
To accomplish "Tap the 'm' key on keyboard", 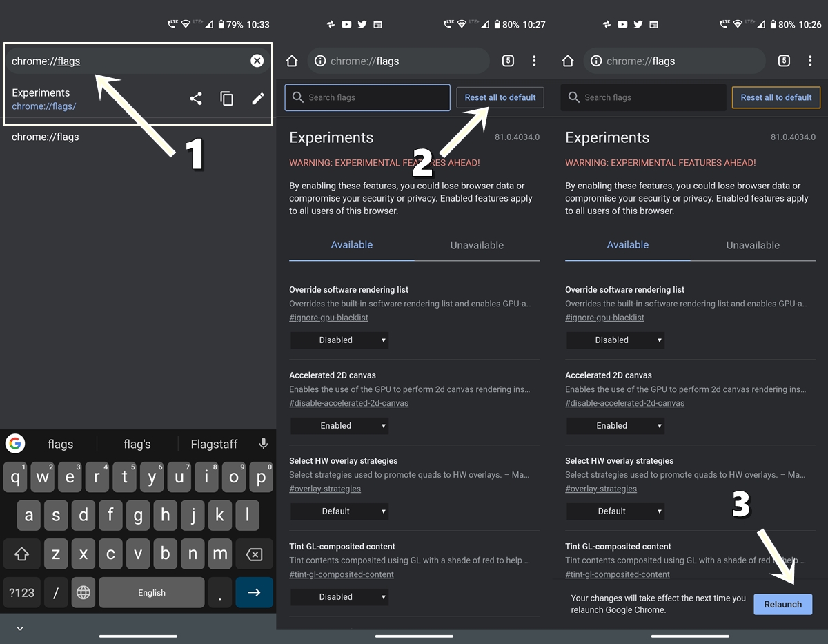I will coord(220,554).
